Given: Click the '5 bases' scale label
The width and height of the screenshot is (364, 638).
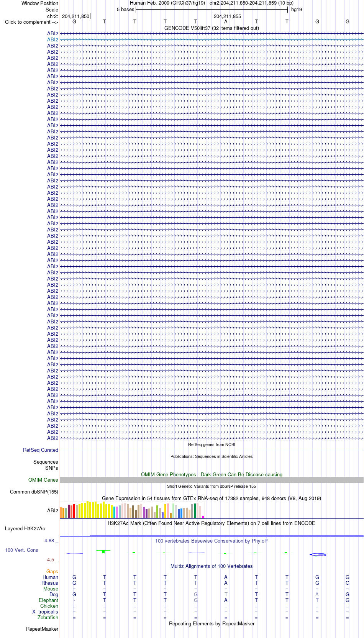Looking at the screenshot, I should (126, 10).
